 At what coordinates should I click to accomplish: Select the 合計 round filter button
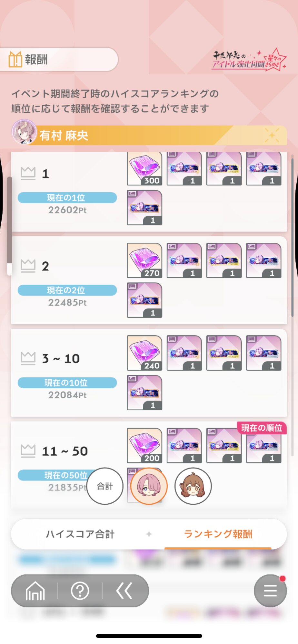pyautogui.click(x=105, y=486)
